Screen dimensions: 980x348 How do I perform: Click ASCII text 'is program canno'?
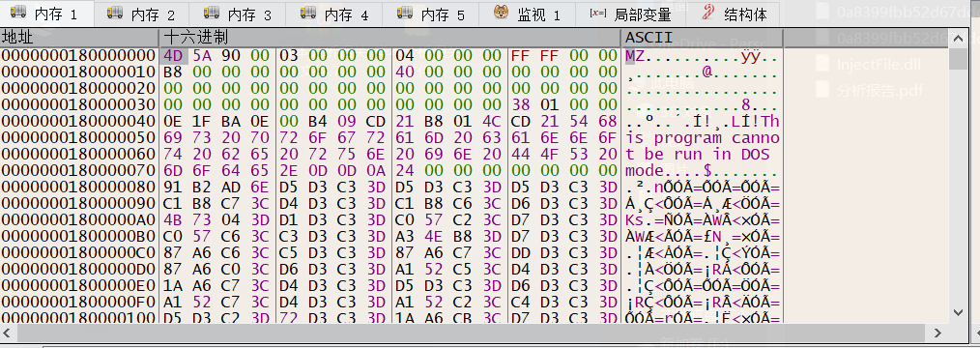click(x=703, y=137)
